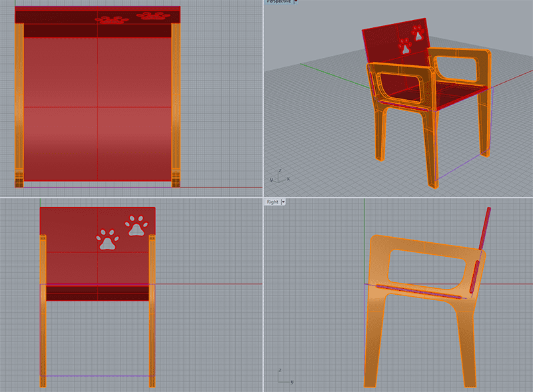The width and height of the screenshot is (533, 392).
Task: Click the y axis label on the Perspective gizmo
Action: pos(271,179)
